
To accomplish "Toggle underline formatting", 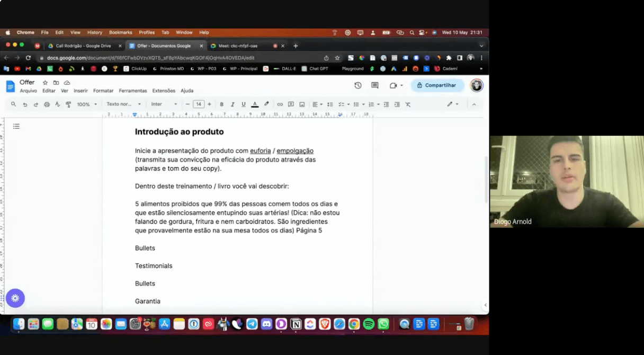I will click(x=244, y=104).
